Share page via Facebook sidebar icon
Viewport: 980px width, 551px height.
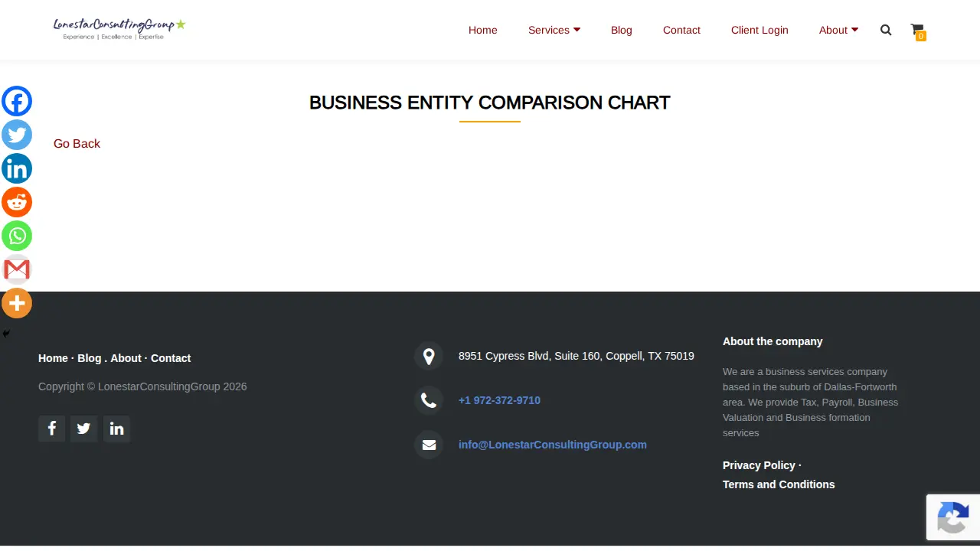click(x=17, y=101)
